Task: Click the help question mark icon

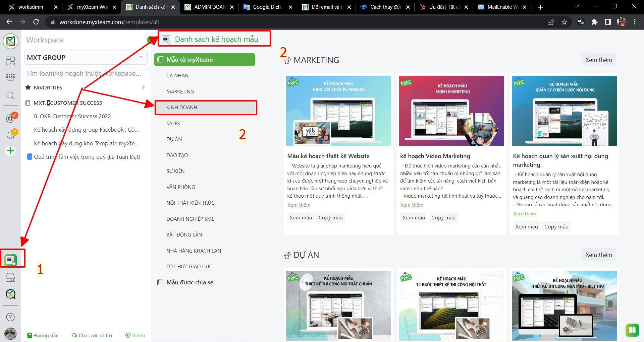Action: tap(10, 317)
